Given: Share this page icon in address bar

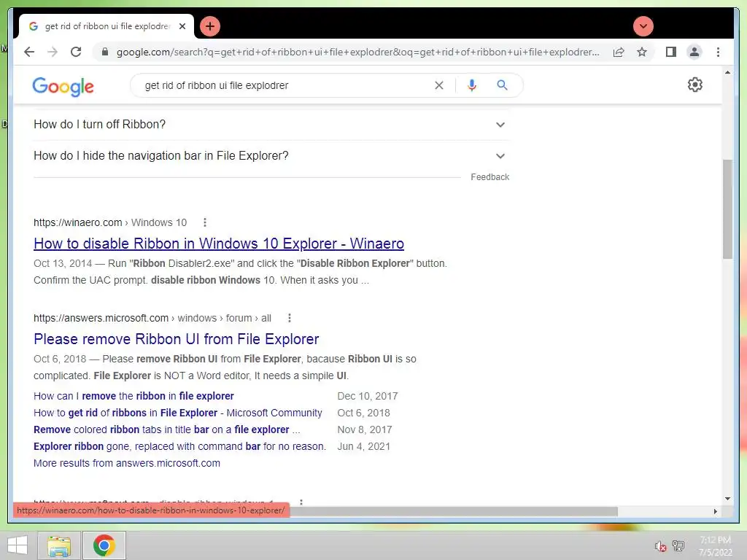Looking at the screenshot, I should (x=619, y=52).
